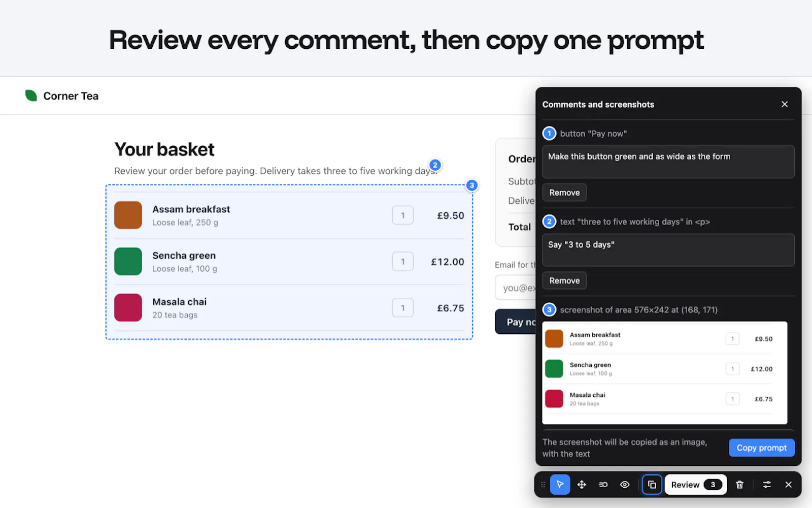Image resolution: width=812 pixels, height=508 pixels.
Task: Remove the "Pay now" button comment
Action: (564, 193)
